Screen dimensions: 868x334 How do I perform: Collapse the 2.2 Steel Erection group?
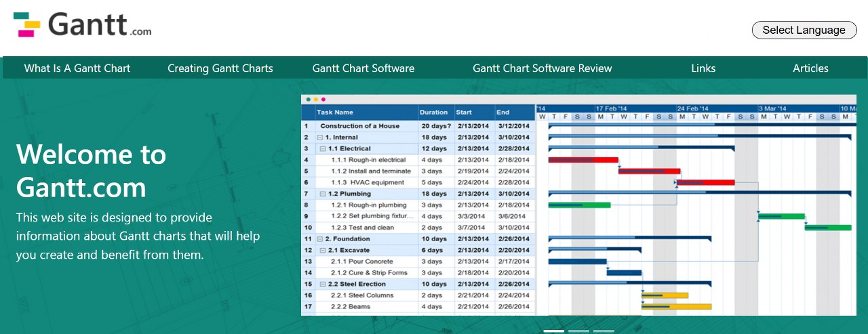point(323,285)
